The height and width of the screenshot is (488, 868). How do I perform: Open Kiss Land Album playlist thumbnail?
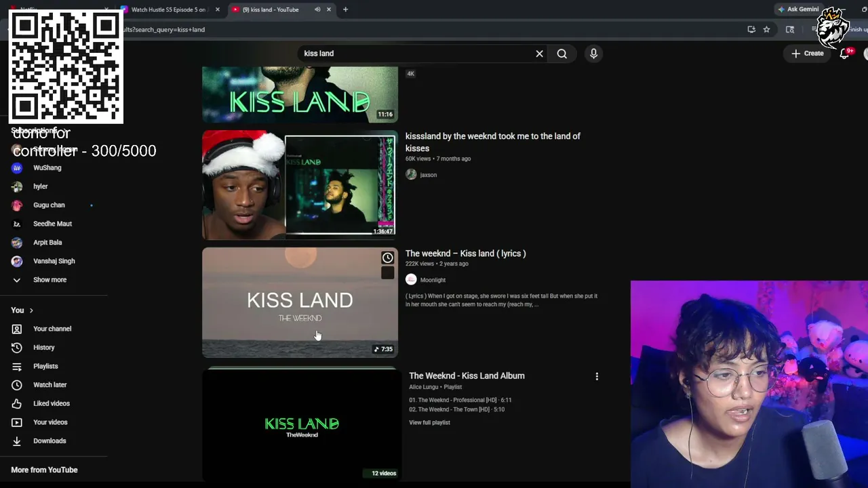click(x=302, y=425)
